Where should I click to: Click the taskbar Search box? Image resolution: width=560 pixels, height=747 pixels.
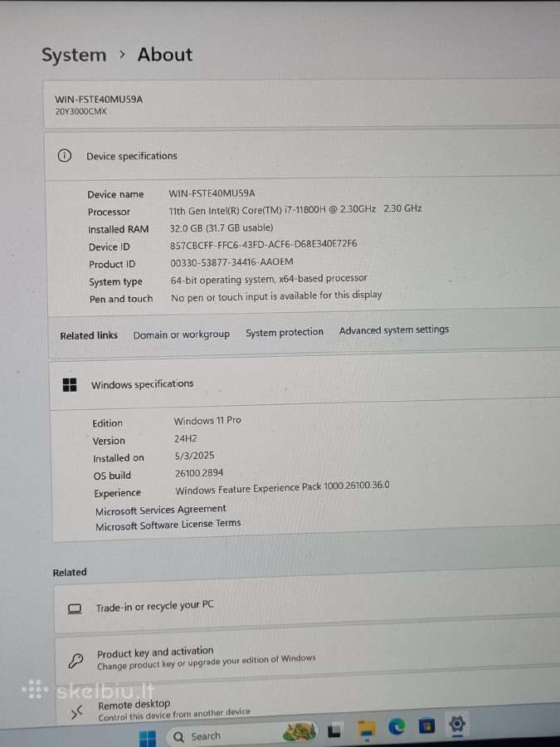point(241,735)
